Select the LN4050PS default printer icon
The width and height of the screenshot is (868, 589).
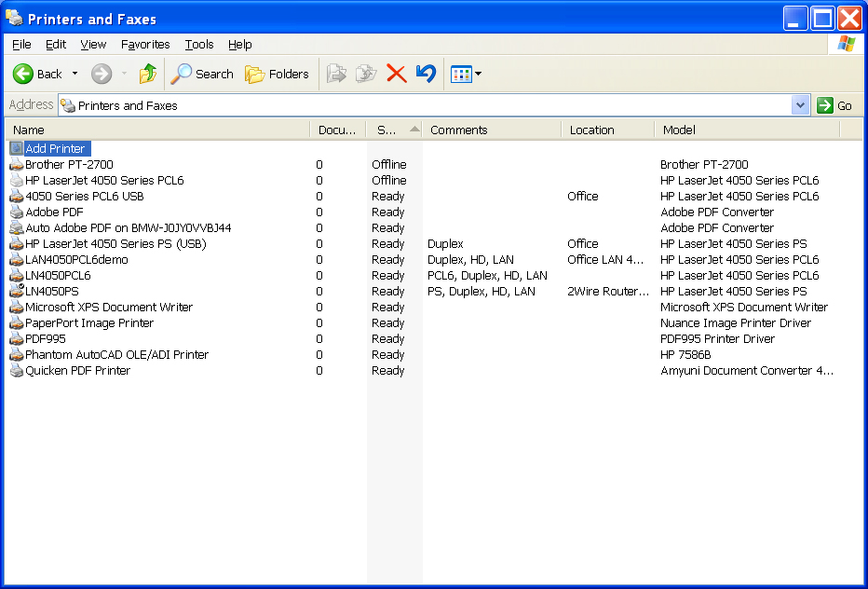(x=16, y=292)
